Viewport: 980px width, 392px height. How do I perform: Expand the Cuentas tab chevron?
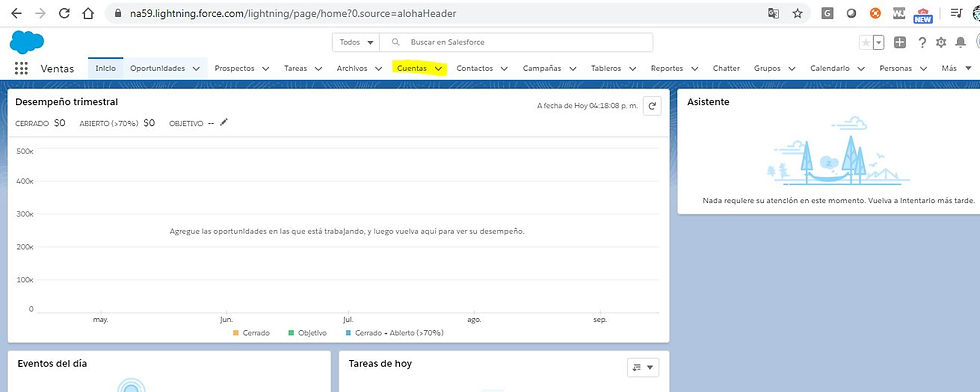coord(439,69)
